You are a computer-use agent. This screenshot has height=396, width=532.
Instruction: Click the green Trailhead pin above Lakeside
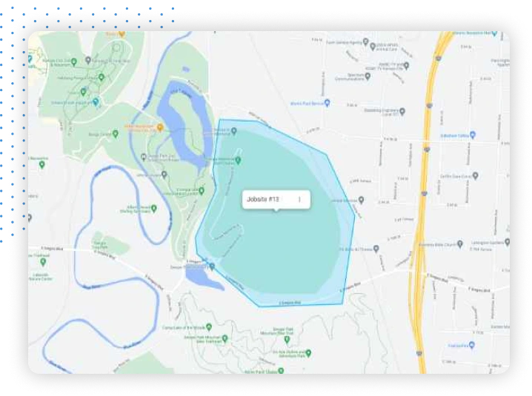point(41,261)
